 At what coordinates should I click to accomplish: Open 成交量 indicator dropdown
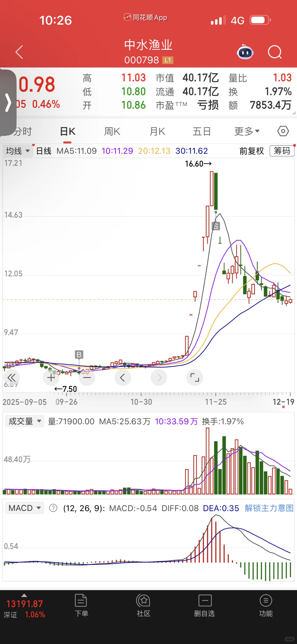tap(25, 421)
